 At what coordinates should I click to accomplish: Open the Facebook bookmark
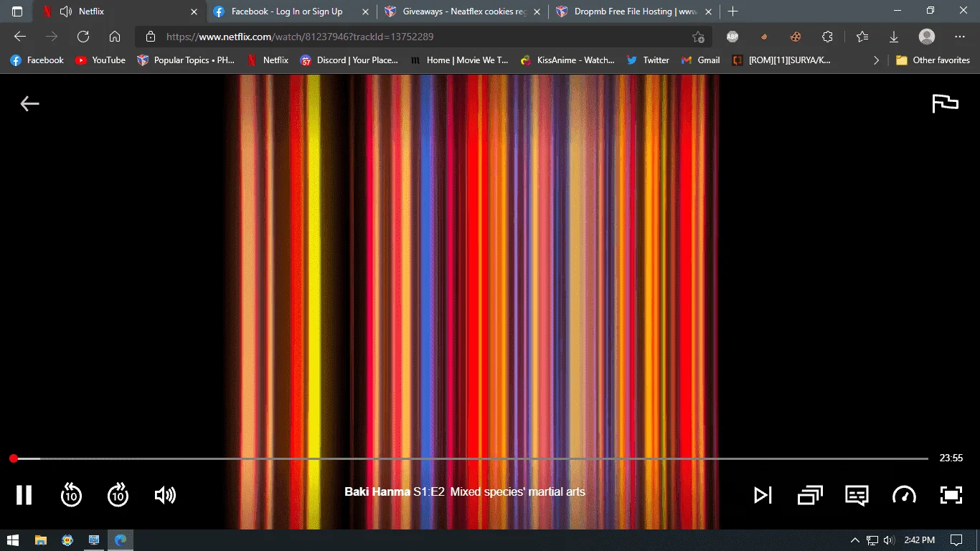(x=37, y=60)
